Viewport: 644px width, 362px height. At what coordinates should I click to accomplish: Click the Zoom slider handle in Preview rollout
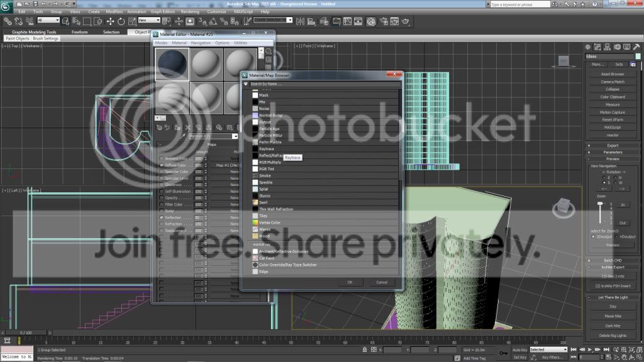point(599,204)
